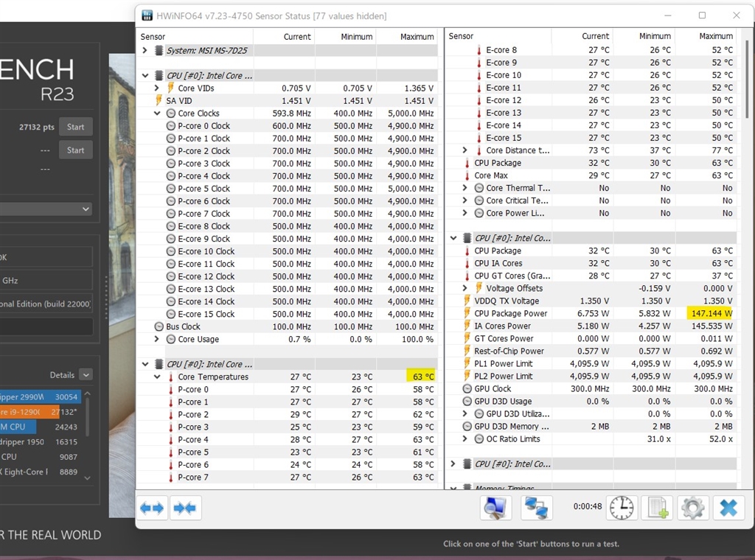Select the GPU D3D Memory row
Screen dimensions: 755x560
point(591,426)
